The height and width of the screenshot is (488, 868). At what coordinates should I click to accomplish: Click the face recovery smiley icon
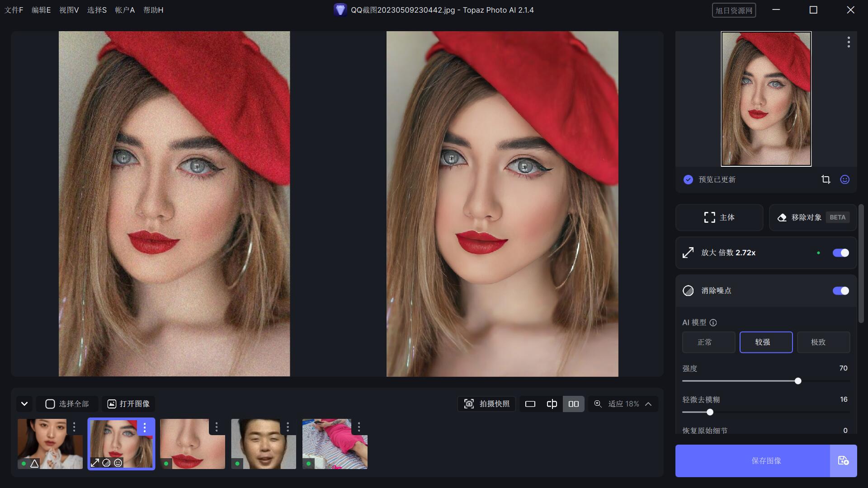pyautogui.click(x=844, y=179)
